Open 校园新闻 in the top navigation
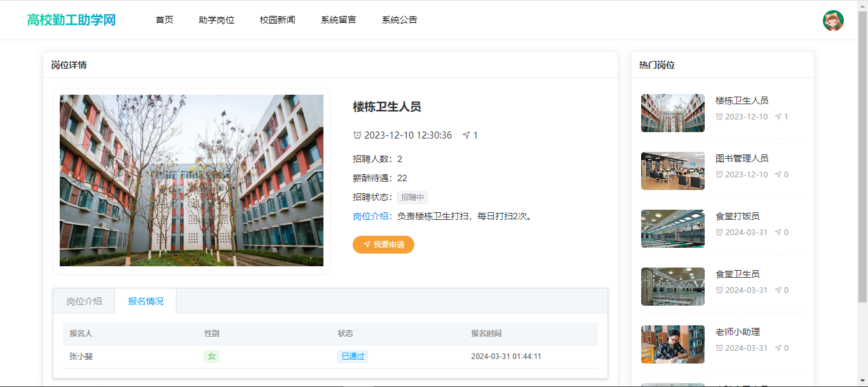868x387 pixels. (278, 20)
